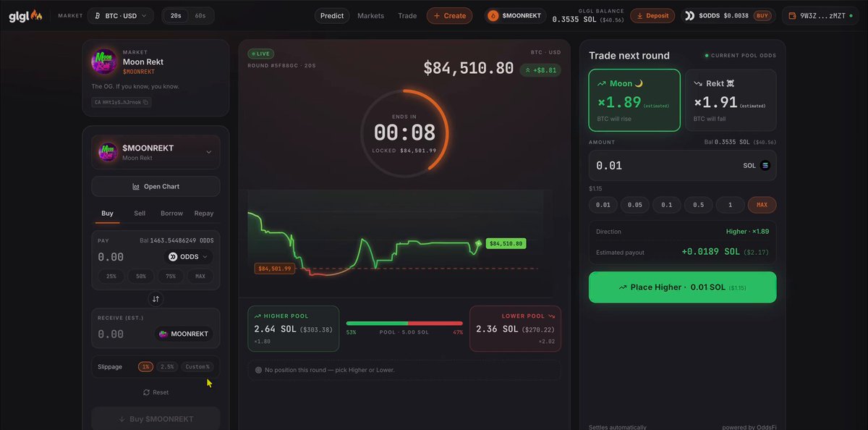Expand the $MOONREKT token selector

click(x=156, y=152)
